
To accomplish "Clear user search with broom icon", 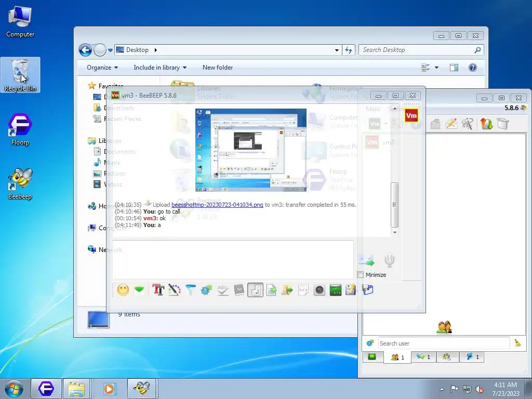I will [x=518, y=343].
